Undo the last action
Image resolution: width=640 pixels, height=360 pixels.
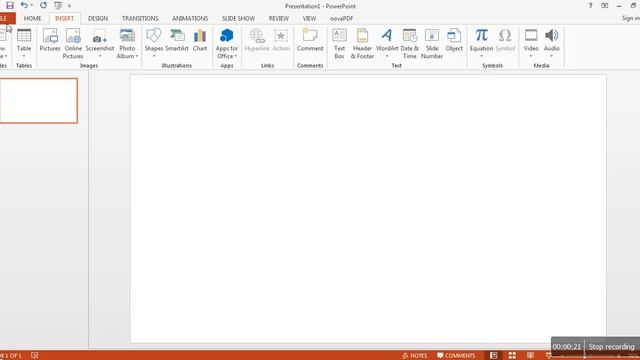pyautogui.click(x=24, y=5)
